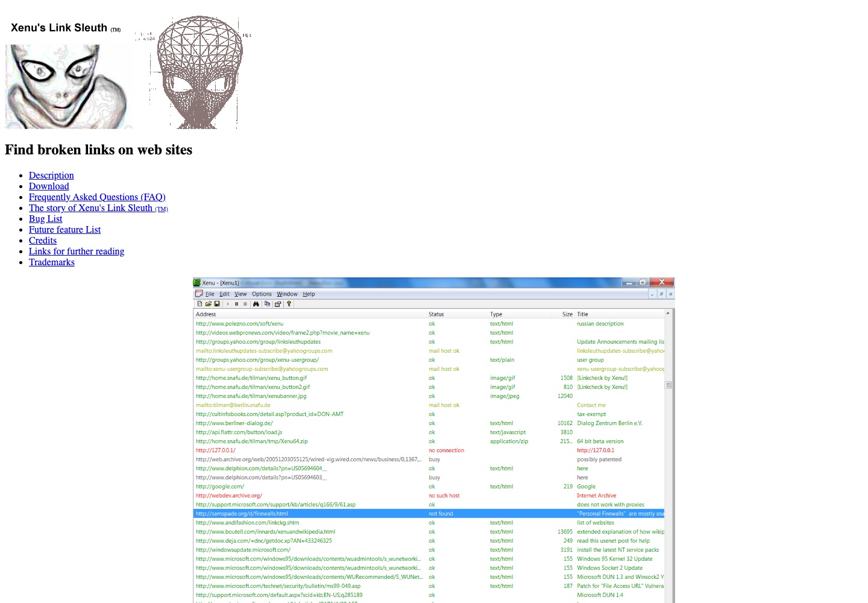Click the green Xenu title bar icon
Screen dimensions: 868x603
[197, 282]
